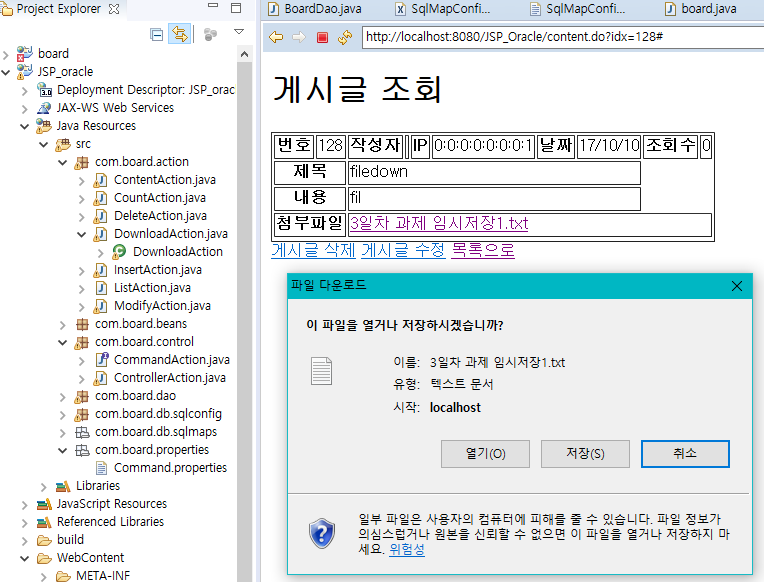The width and height of the screenshot is (764, 582).
Task: Click the filedown title field
Action: coord(495,172)
